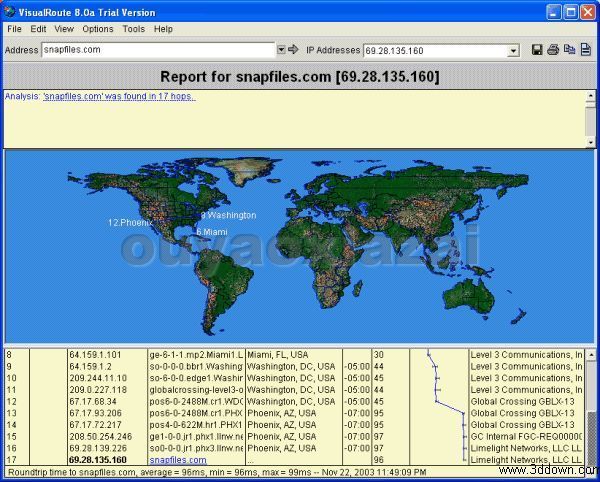Click the snapfiles.com link in hop 17 row

tap(177, 460)
